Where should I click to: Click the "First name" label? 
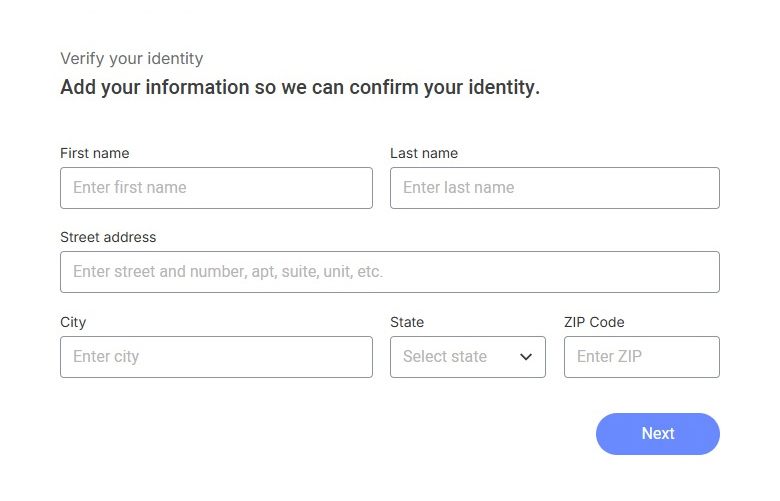pos(95,153)
